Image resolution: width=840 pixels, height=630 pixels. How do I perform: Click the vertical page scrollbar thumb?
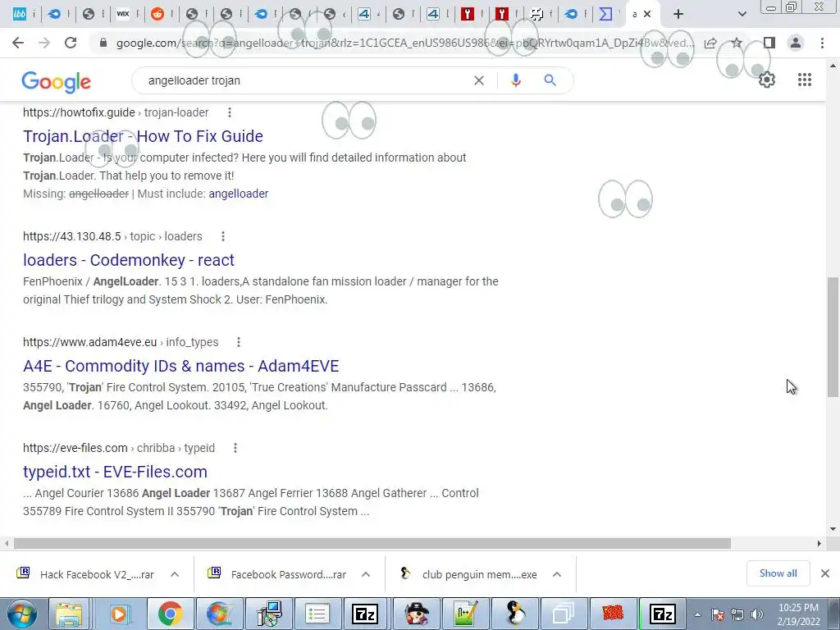click(833, 336)
